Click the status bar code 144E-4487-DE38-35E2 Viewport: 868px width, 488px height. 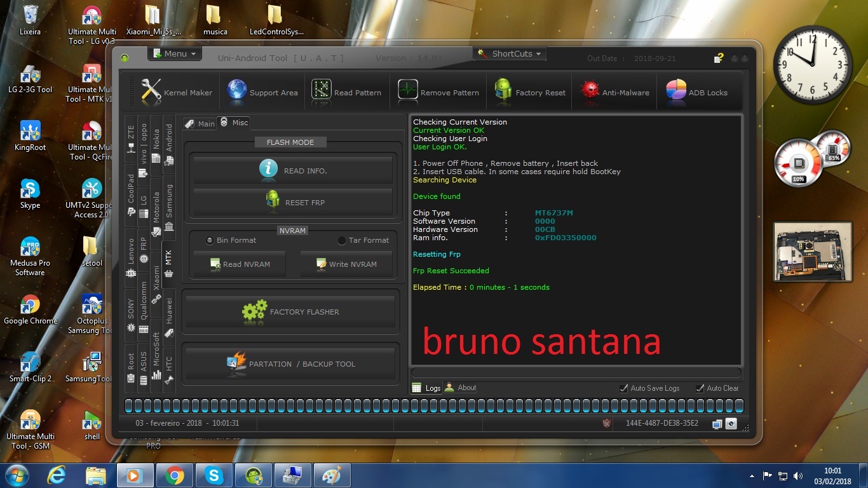pos(661,423)
